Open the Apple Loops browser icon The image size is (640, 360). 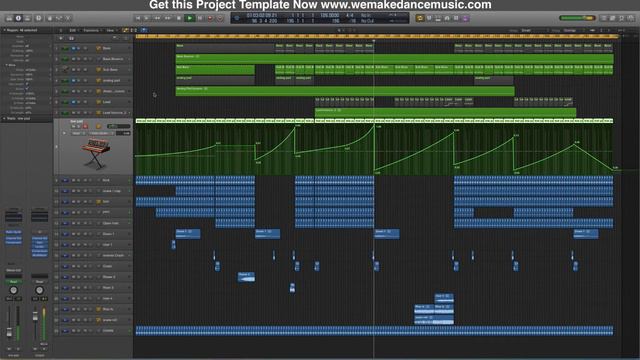pyautogui.click(x=622, y=18)
